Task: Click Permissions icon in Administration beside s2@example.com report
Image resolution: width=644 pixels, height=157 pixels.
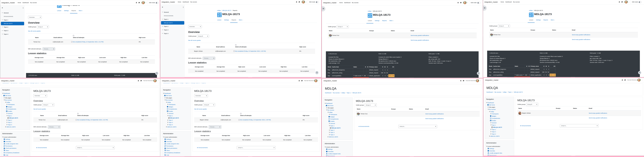Action: tap(165, 146)
